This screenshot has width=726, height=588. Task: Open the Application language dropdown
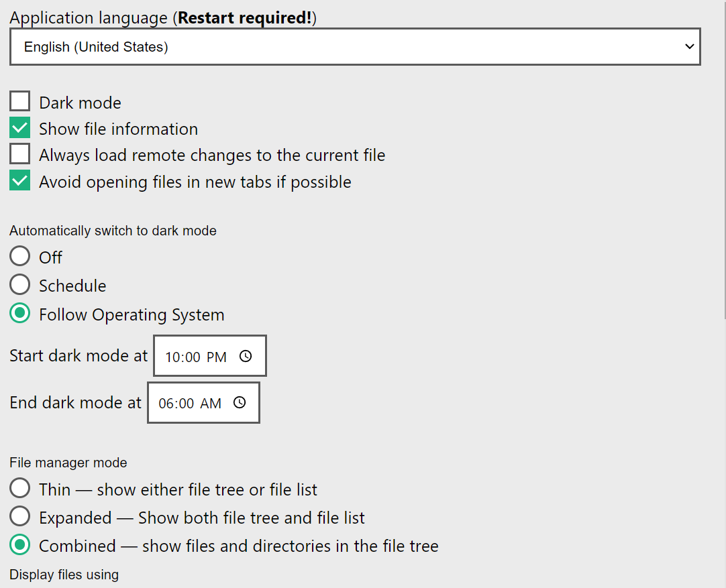click(x=355, y=46)
